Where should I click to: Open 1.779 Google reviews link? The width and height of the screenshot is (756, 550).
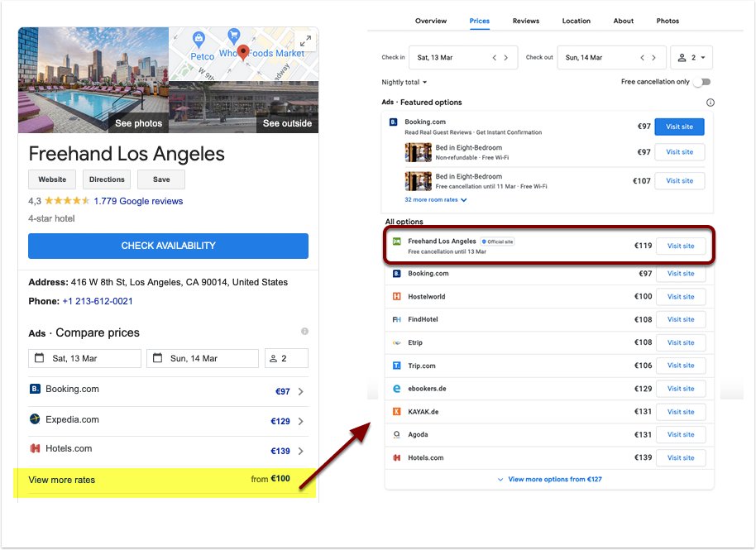(138, 201)
